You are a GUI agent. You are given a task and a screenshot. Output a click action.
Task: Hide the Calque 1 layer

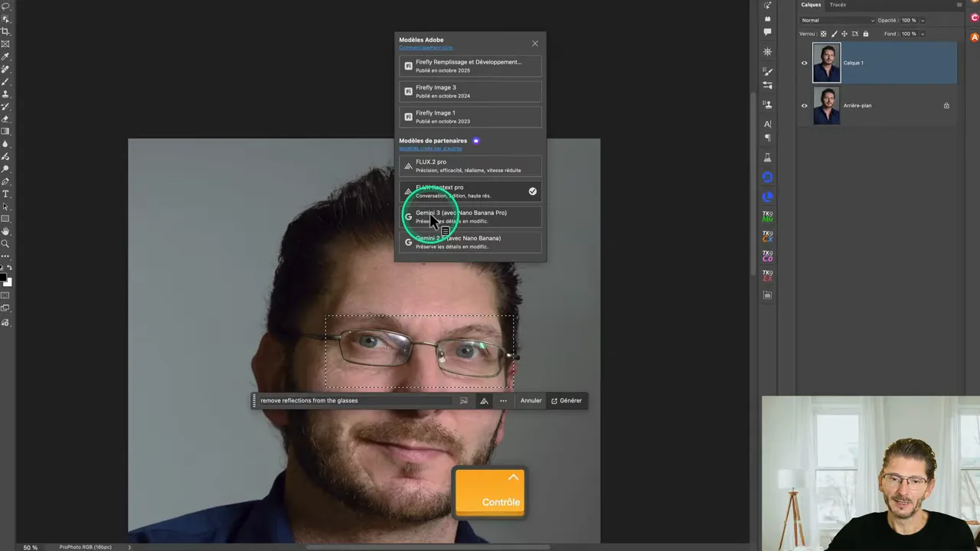pyautogui.click(x=804, y=63)
